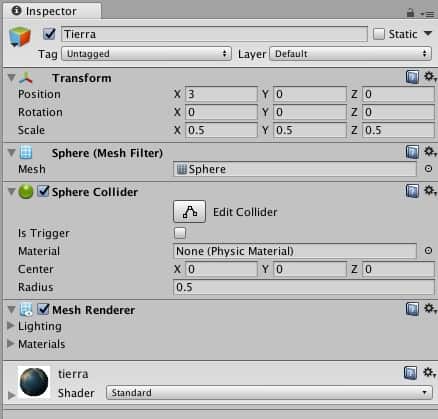Uncheck the Tierra object active checkbox
This screenshot has height=419, width=438.
[49, 34]
